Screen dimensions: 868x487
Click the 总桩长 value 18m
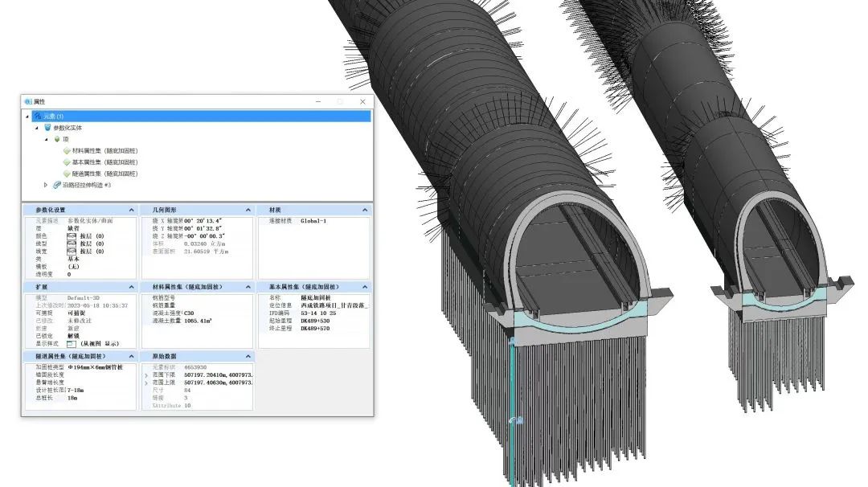pos(72,398)
